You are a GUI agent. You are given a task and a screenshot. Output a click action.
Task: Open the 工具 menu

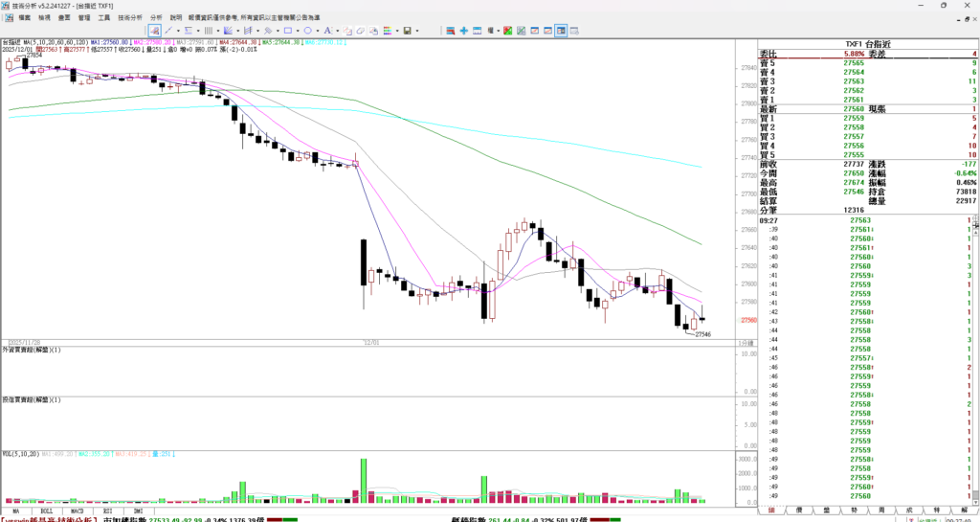103,17
